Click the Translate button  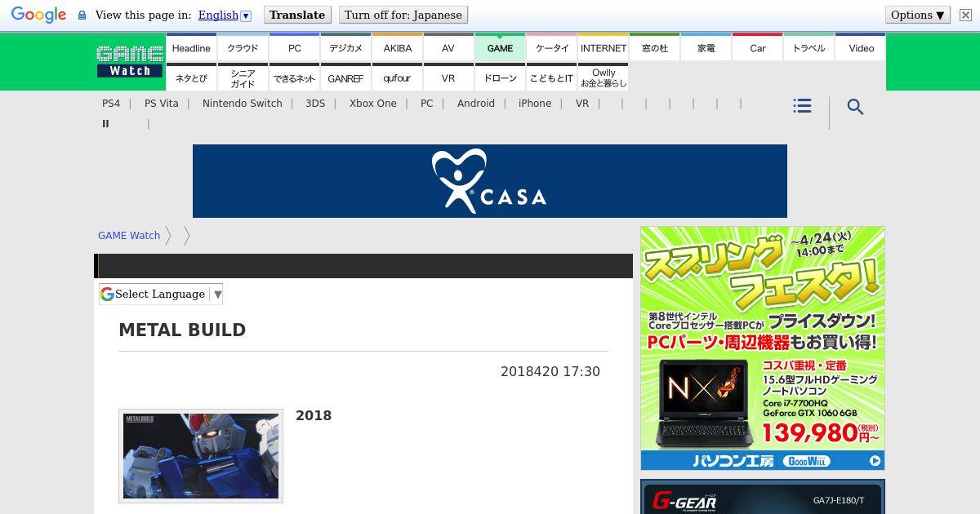pos(297,15)
